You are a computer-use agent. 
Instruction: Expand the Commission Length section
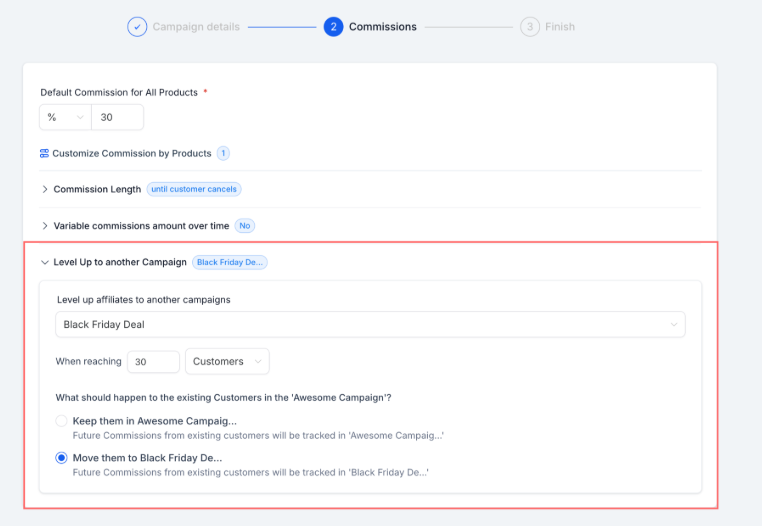[97, 189]
